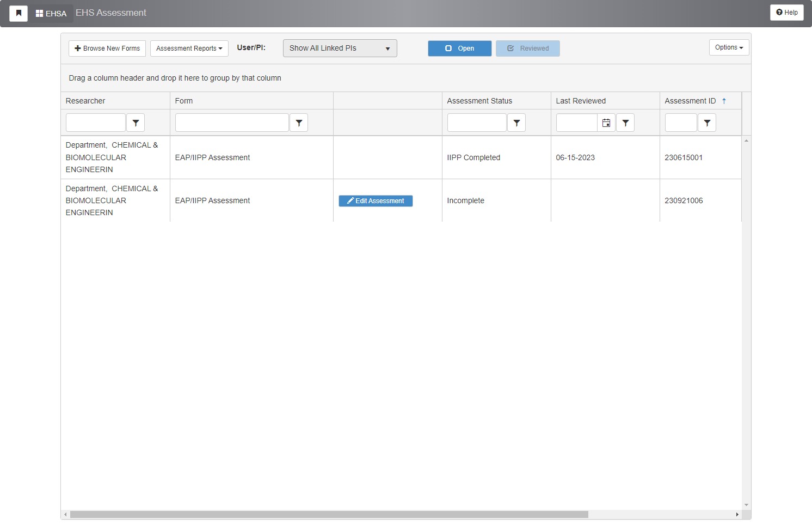This screenshot has height=524, width=812.
Task: Click the vertical scrollbar up arrow
Action: (746, 141)
